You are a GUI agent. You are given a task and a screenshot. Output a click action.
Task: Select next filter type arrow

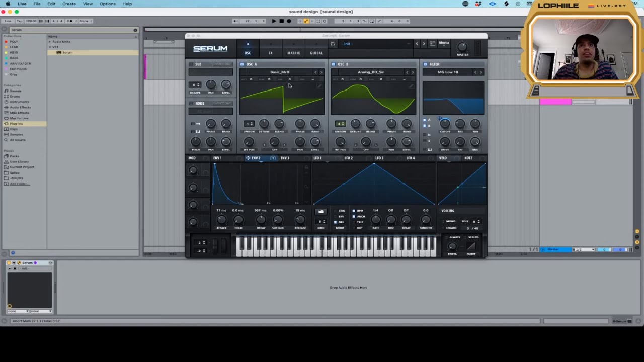tap(480, 72)
